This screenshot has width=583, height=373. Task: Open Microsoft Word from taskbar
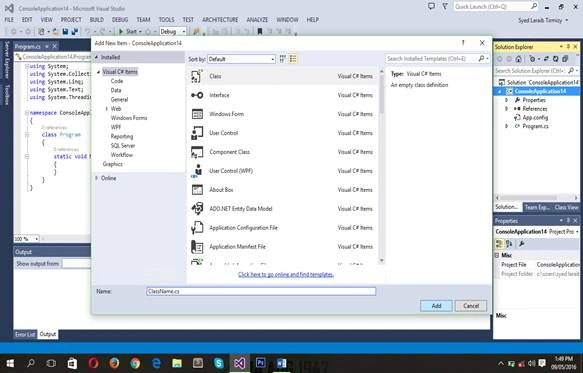(x=281, y=363)
